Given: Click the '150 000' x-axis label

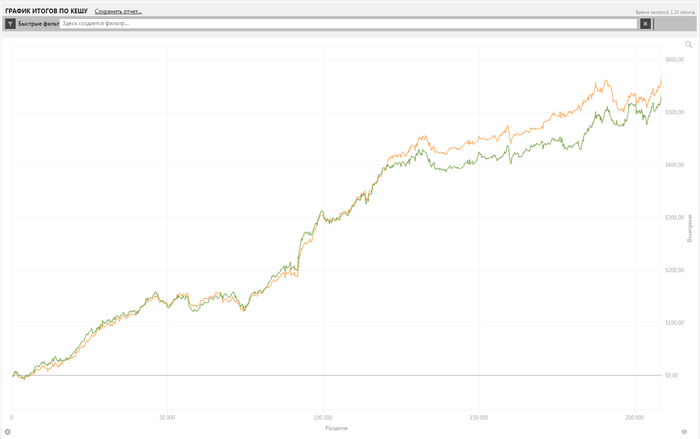Looking at the screenshot, I should point(479,418).
